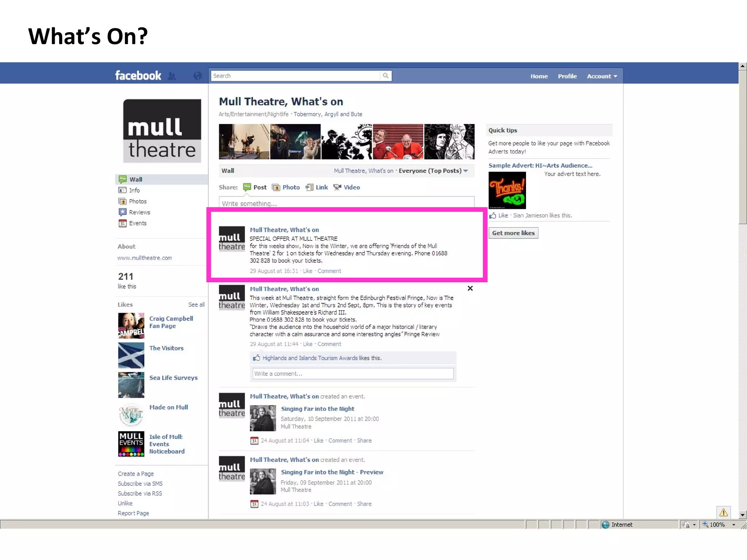This screenshot has width=747, height=560.
Task: Switch to the Info sidebar tab
Action: point(134,190)
